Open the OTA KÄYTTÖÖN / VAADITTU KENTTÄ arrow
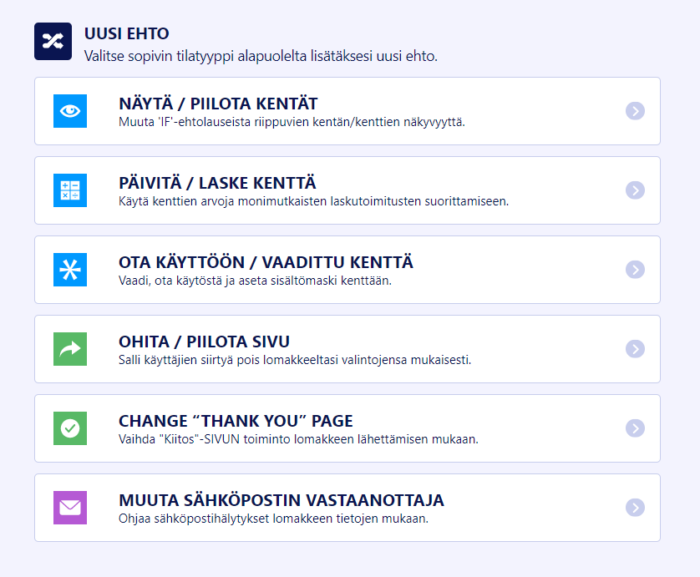This screenshot has width=700, height=577. tap(635, 269)
